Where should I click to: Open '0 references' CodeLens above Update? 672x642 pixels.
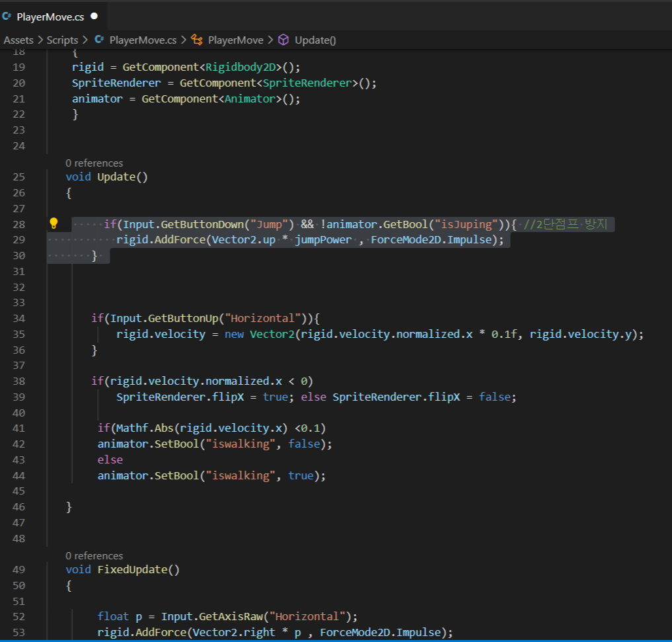click(94, 163)
